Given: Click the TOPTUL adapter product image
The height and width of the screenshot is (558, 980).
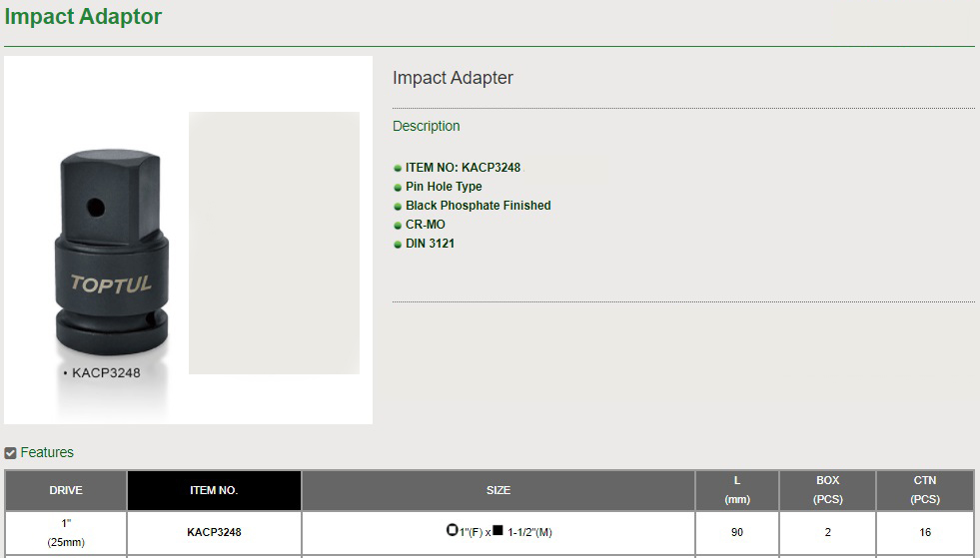Looking at the screenshot, I should click(x=113, y=254).
